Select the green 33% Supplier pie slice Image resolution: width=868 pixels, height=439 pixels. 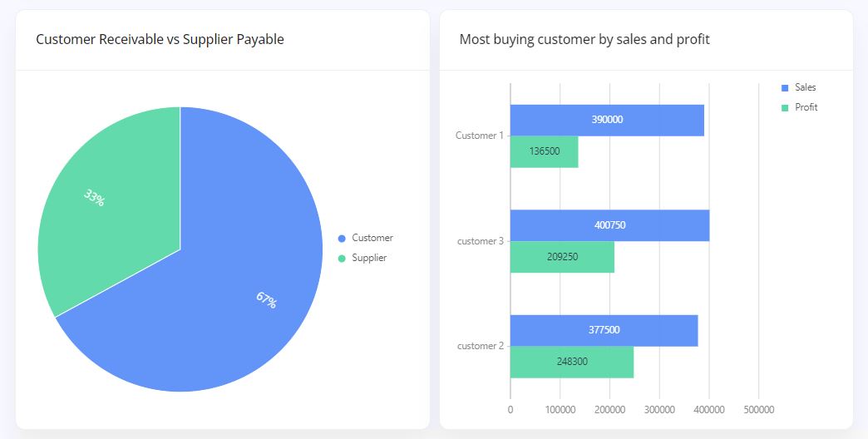(x=108, y=208)
